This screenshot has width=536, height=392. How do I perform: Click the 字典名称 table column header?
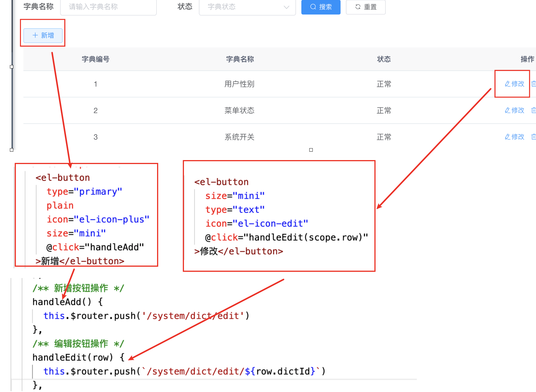(x=240, y=59)
